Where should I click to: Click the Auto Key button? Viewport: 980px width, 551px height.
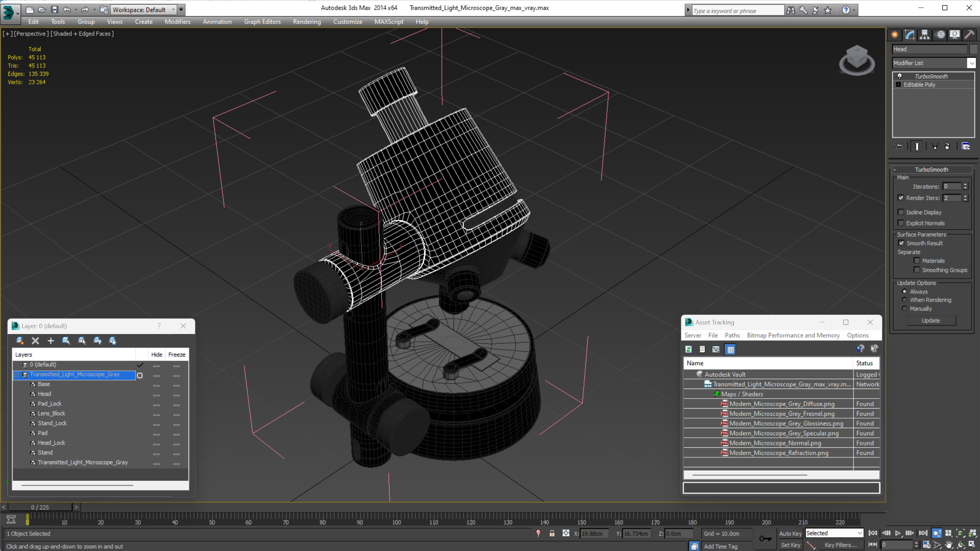tap(790, 533)
